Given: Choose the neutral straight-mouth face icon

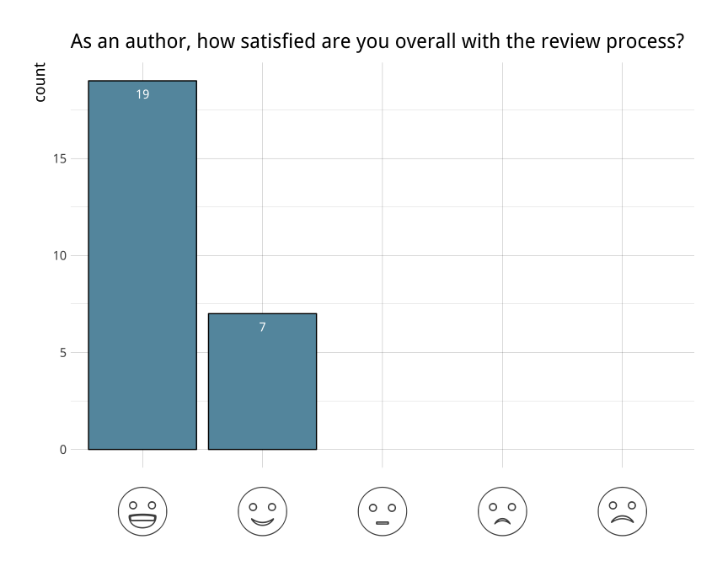Looking at the screenshot, I should 383,511.
